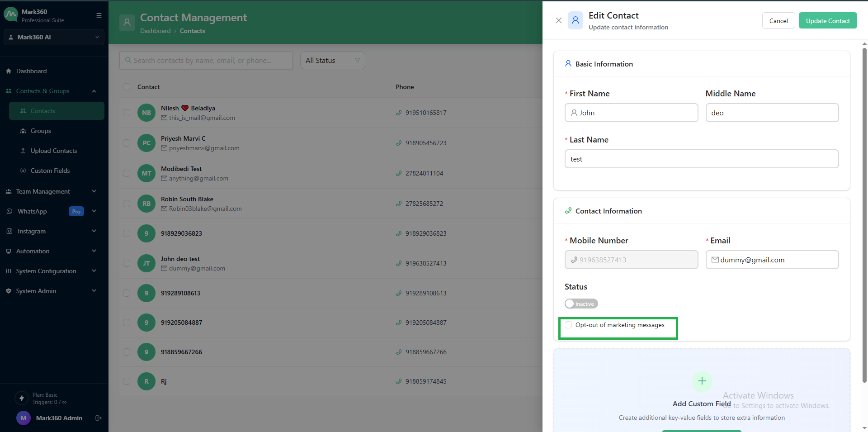Click the Update Contact button
This screenshot has width=868, height=432.
827,21
